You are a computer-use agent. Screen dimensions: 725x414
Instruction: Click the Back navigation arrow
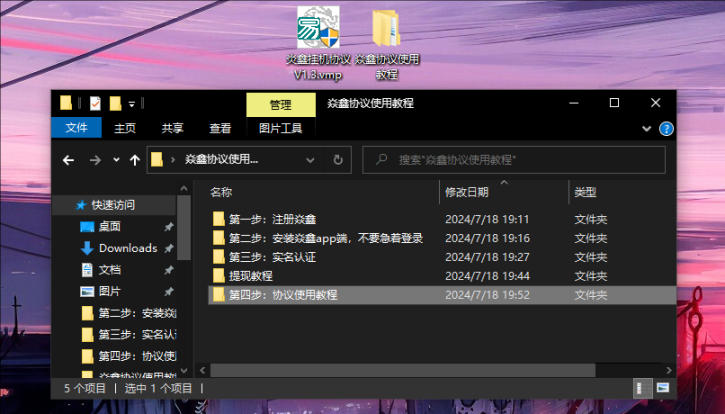[x=68, y=160]
